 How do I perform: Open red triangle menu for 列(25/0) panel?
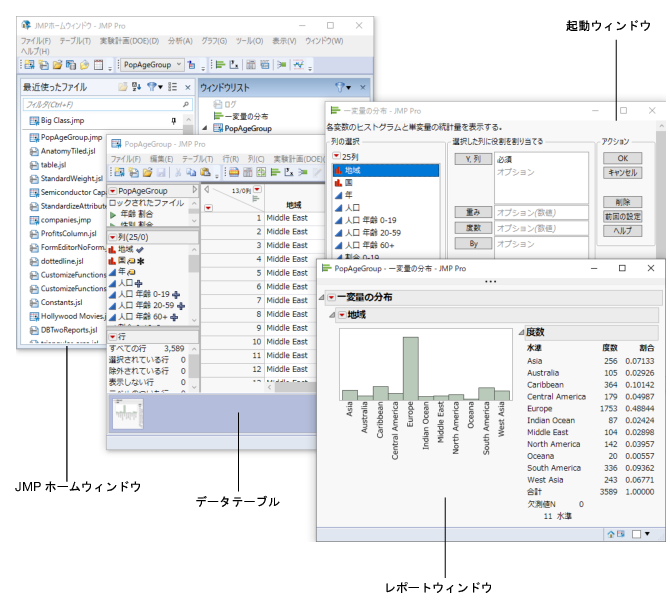pos(113,237)
